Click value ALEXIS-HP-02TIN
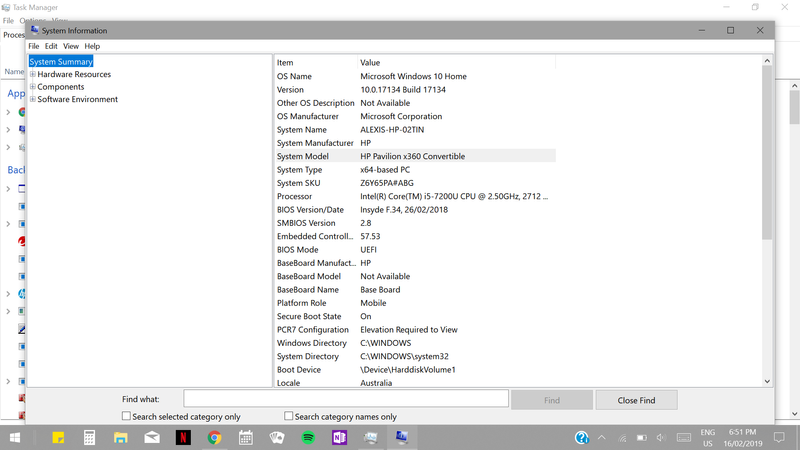The height and width of the screenshot is (450, 800). tap(392, 130)
